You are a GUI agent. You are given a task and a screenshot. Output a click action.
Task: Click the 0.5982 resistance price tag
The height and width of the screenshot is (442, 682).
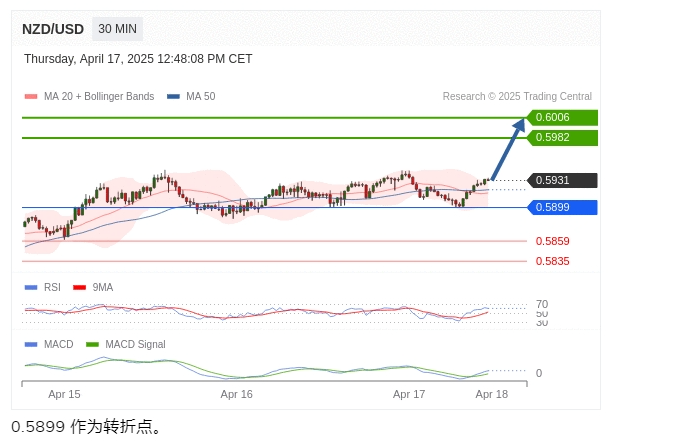pos(562,137)
